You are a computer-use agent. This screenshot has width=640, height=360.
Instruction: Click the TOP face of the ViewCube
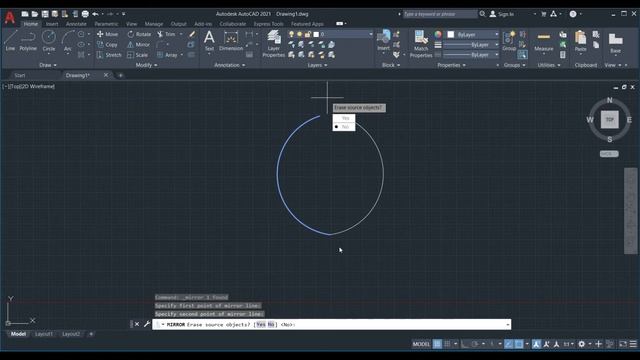(x=609, y=120)
